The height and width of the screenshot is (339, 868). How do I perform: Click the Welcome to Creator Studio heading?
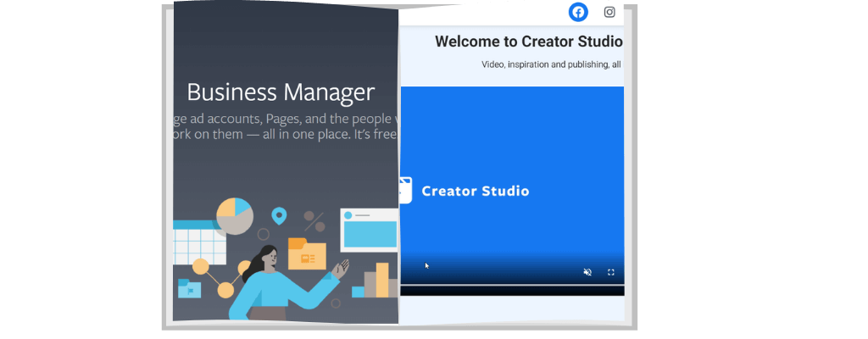click(529, 42)
